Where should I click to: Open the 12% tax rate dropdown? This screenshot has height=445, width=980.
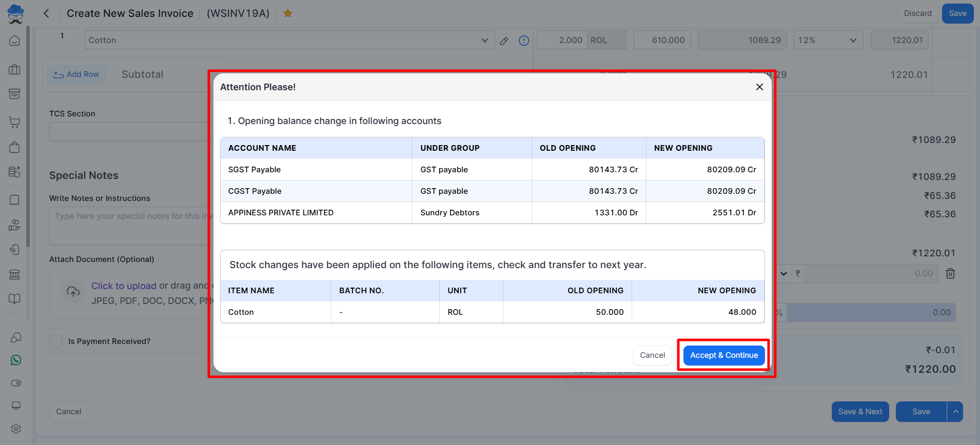(x=828, y=41)
